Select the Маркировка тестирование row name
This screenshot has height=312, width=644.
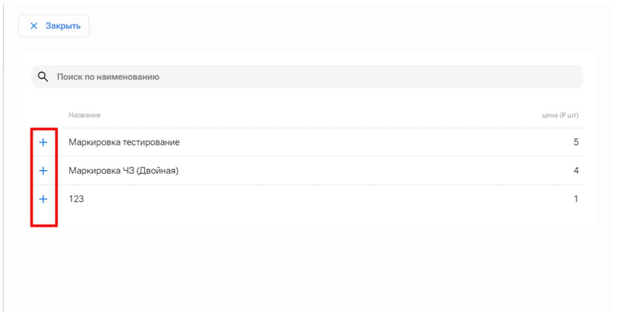pyautogui.click(x=124, y=142)
